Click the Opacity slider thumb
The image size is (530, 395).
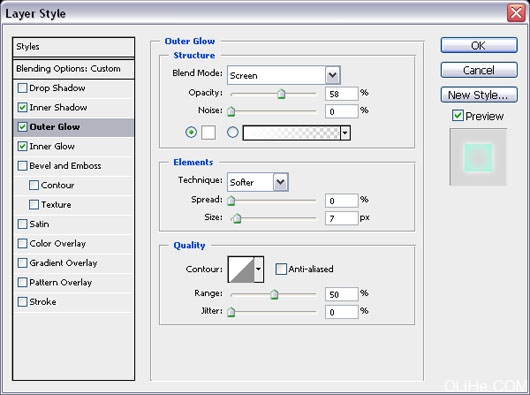[x=281, y=94]
